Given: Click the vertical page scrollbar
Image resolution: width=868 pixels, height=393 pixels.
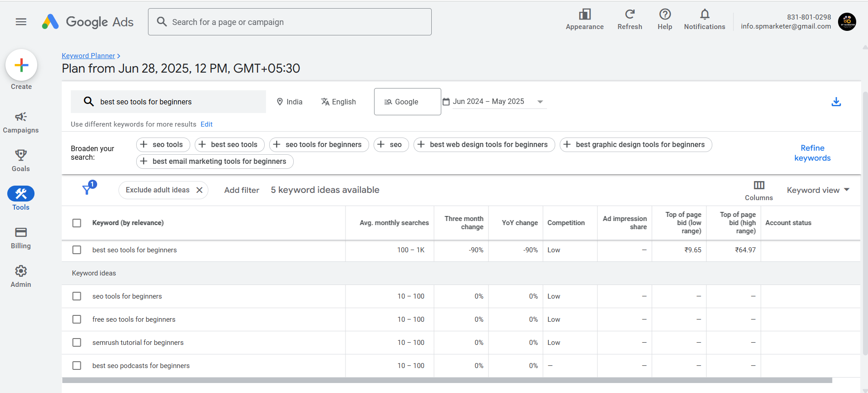Looking at the screenshot, I should (x=865, y=222).
